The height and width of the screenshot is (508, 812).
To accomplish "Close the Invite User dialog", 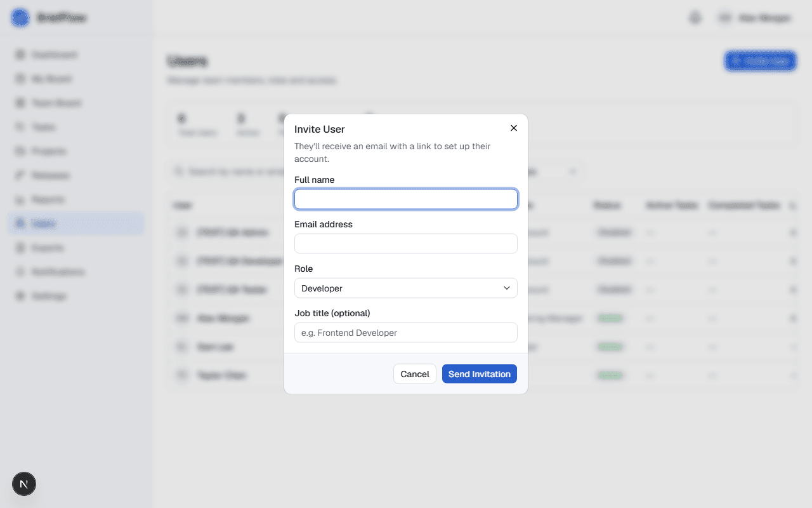I will coord(514,128).
